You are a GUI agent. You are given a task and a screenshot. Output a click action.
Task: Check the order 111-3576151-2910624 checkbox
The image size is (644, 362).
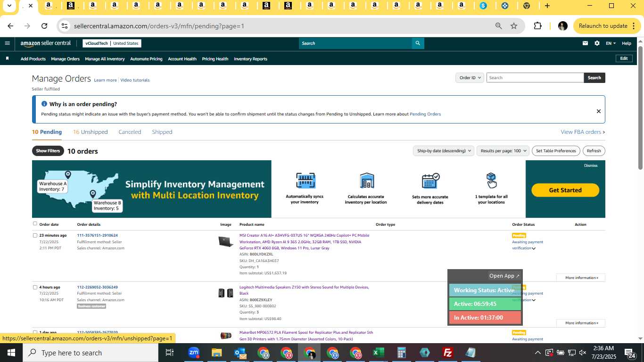(35, 235)
